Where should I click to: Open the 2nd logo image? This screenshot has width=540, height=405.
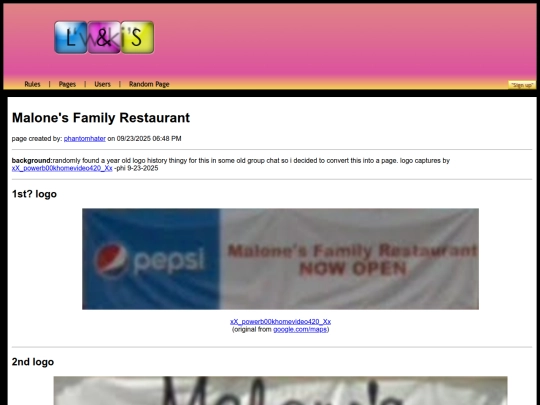pos(280,391)
